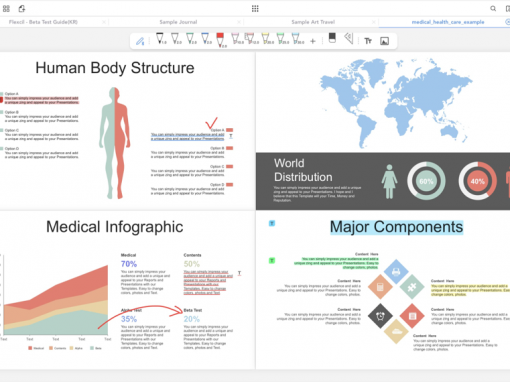This screenshot has width=510, height=382.
Task: Open the documents library icon
Action: [6, 8]
